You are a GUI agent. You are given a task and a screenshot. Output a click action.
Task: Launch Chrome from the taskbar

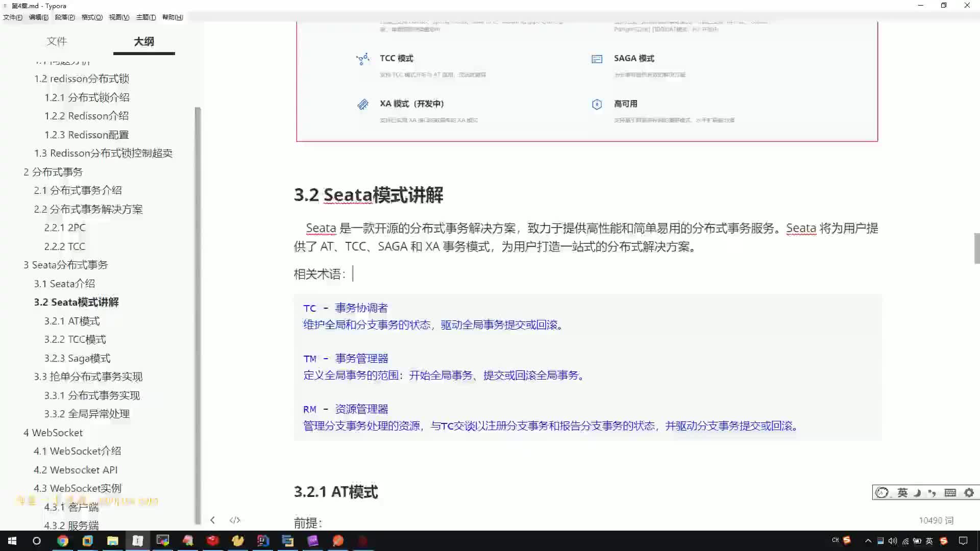(x=63, y=541)
